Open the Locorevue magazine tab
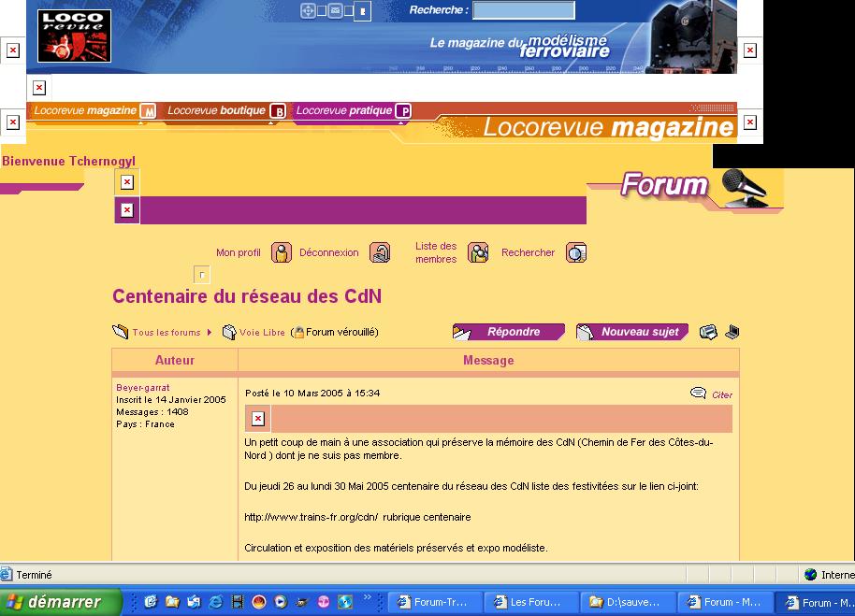The image size is (855, 616). (85, 110)
